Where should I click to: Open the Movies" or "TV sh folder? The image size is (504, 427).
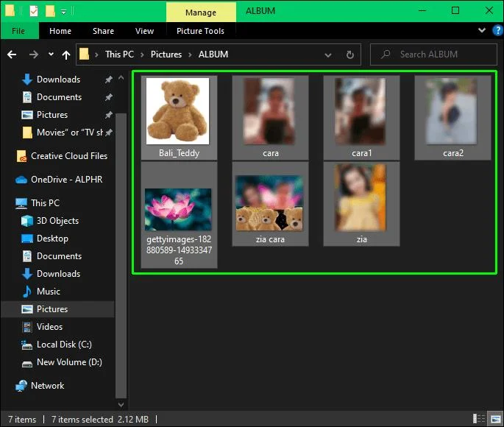tap(64, 133)
